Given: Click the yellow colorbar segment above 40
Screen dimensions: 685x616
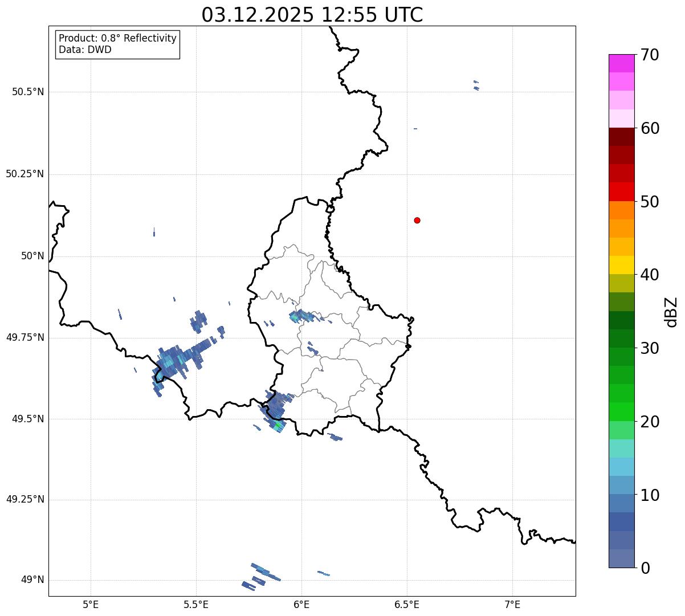Looking at the screenshot, I should [622, 265].
